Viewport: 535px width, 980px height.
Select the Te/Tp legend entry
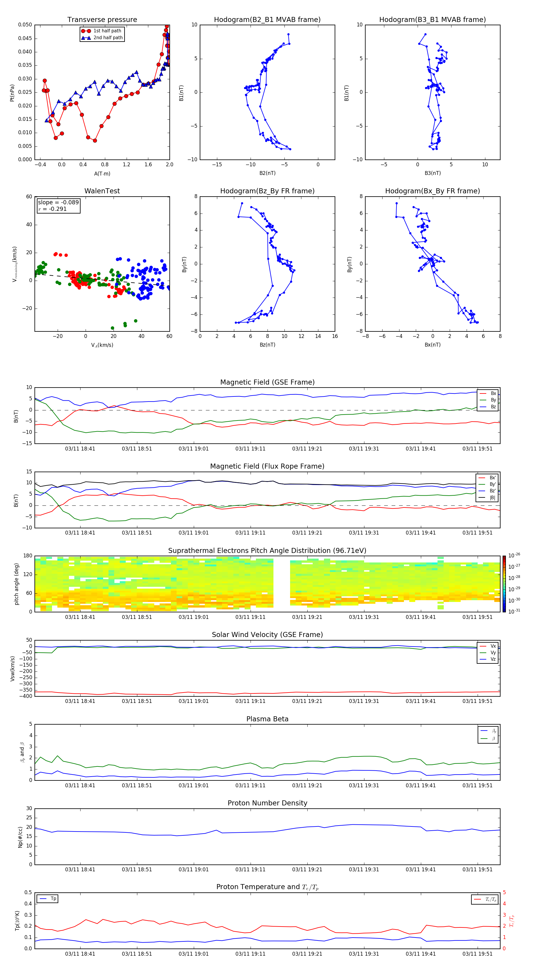485,899
